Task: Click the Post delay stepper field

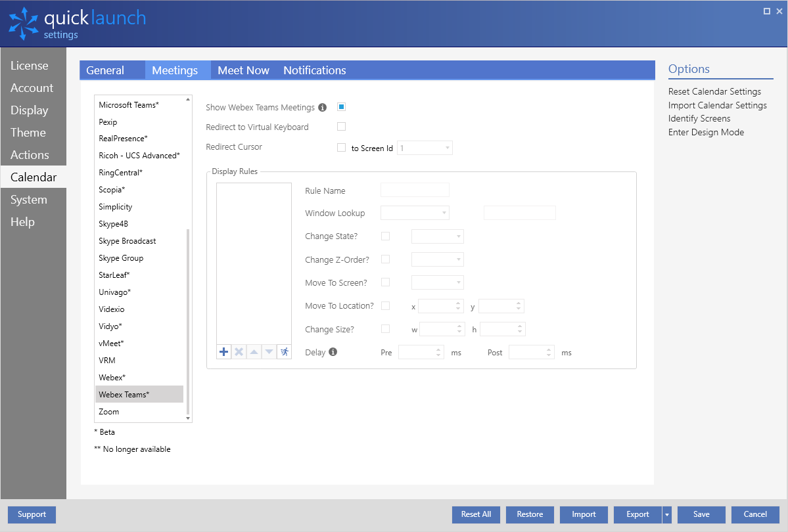Action: coord(532,352)
